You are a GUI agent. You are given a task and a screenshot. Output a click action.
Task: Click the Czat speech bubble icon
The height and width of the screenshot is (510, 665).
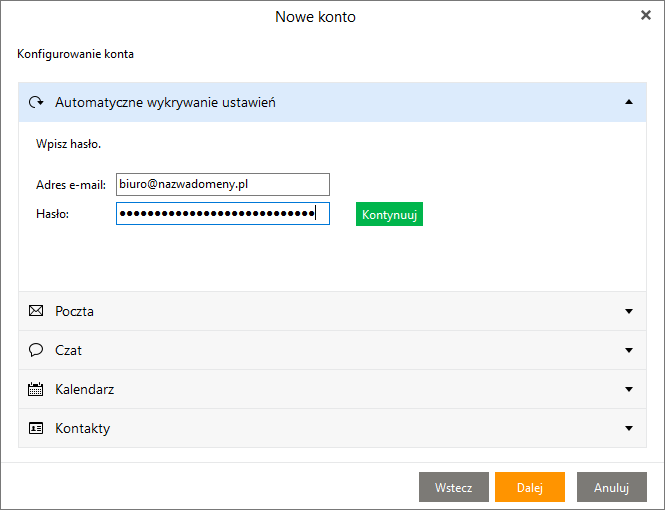pyautogui.click(x=36, y=350)
